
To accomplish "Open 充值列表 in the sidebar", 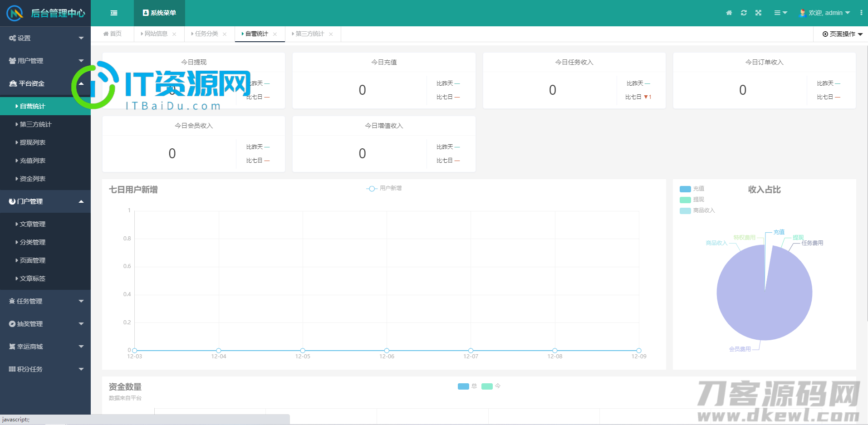I will tap(45, 161).
